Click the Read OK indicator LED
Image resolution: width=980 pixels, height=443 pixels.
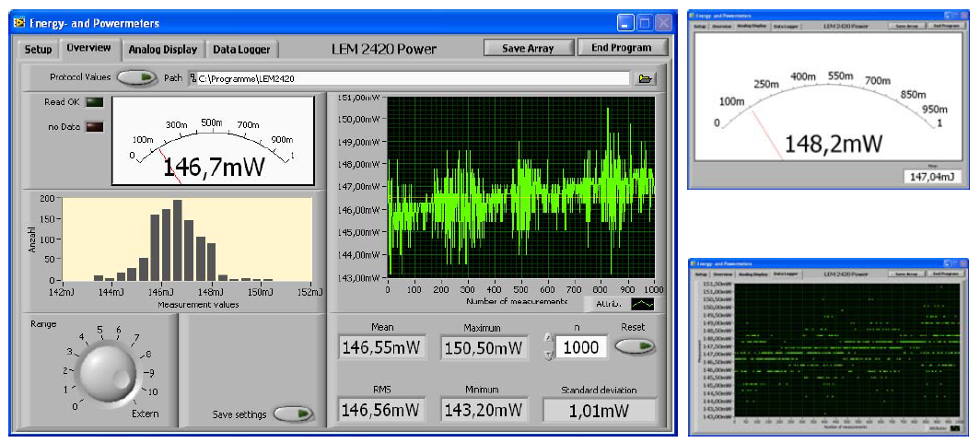pyautogui.click(x=95, y=103)
